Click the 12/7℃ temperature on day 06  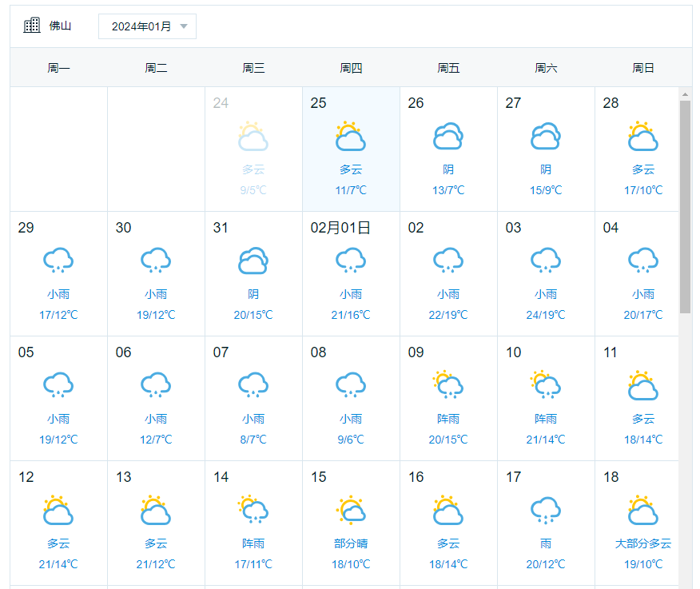pos(156,440)
